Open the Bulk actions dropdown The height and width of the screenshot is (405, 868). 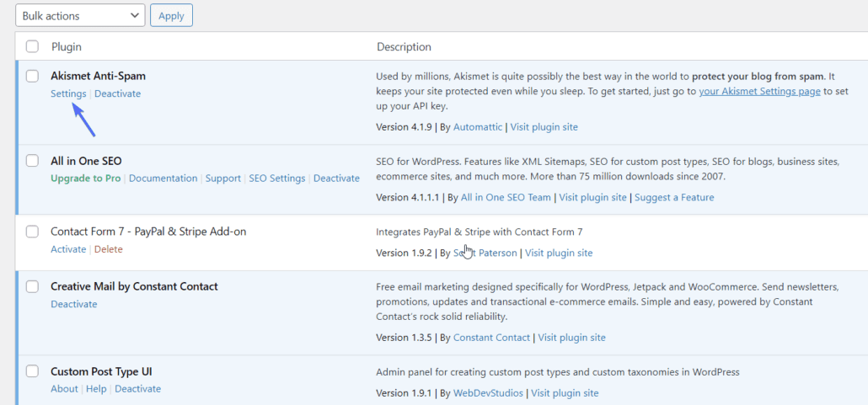pos(80,15)
